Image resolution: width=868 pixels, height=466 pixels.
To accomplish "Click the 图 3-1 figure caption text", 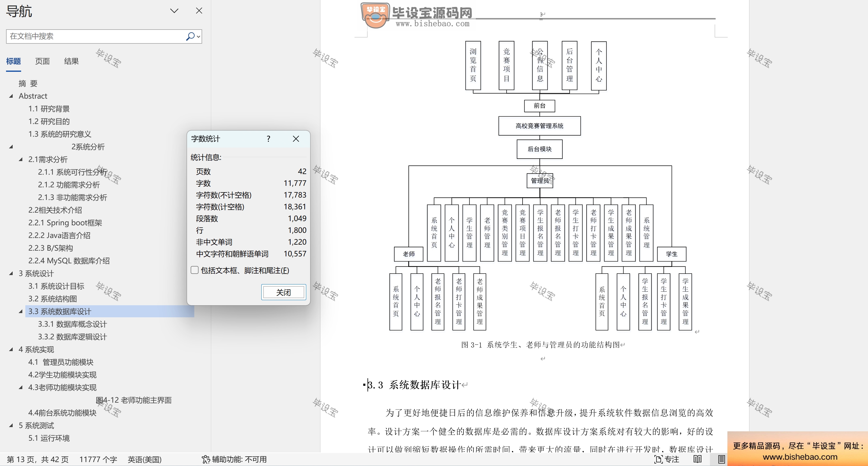I will (x=540, y=345).
